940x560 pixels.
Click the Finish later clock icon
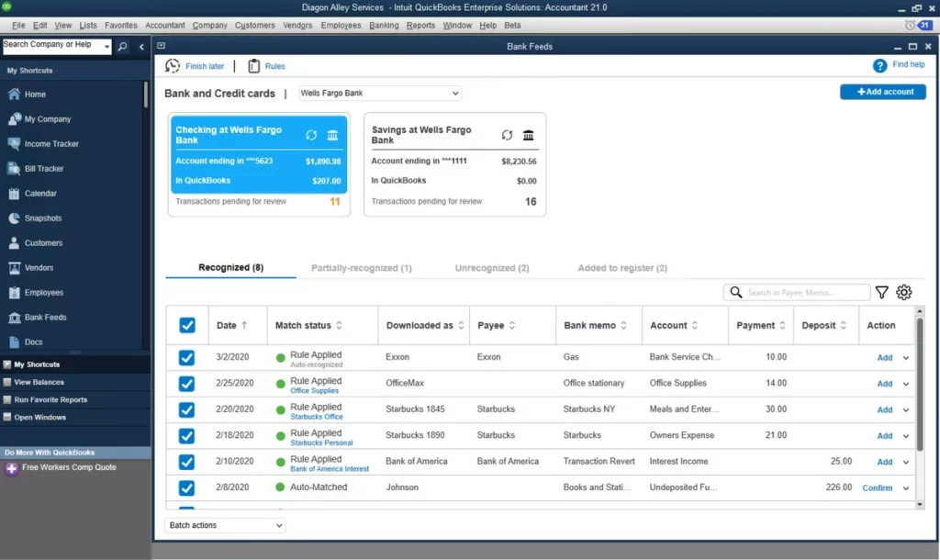point(172,65)
